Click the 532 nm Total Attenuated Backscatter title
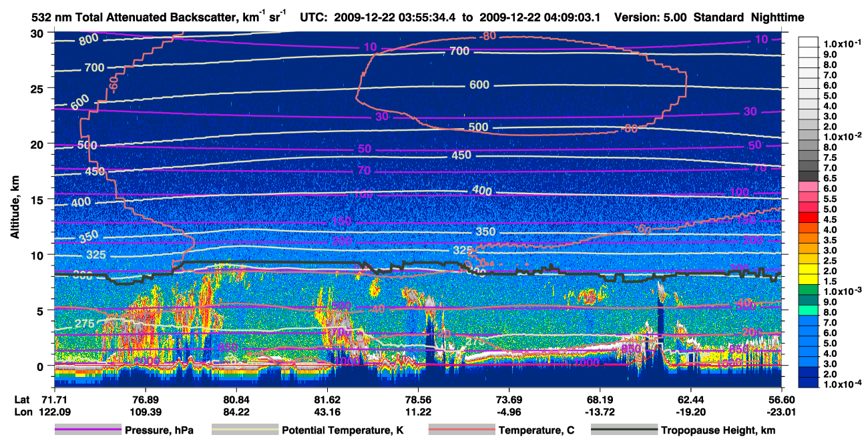 click(x=160, y=17)
